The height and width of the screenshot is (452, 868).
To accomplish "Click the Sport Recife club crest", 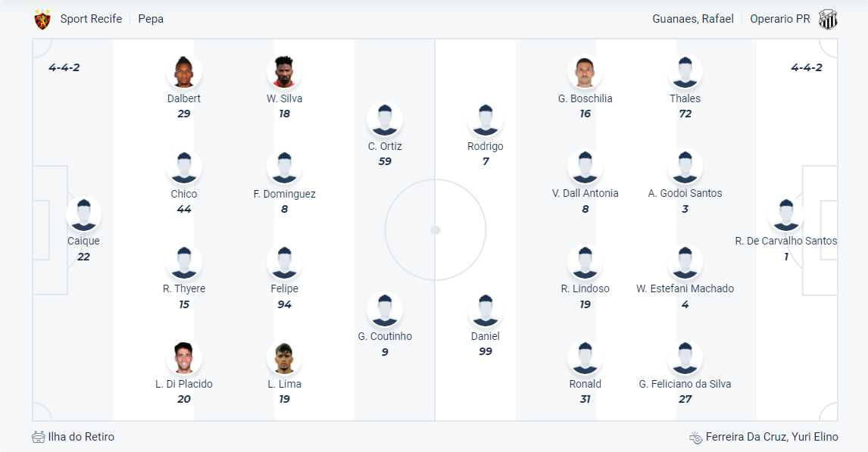I will click(x=42, y=20).
